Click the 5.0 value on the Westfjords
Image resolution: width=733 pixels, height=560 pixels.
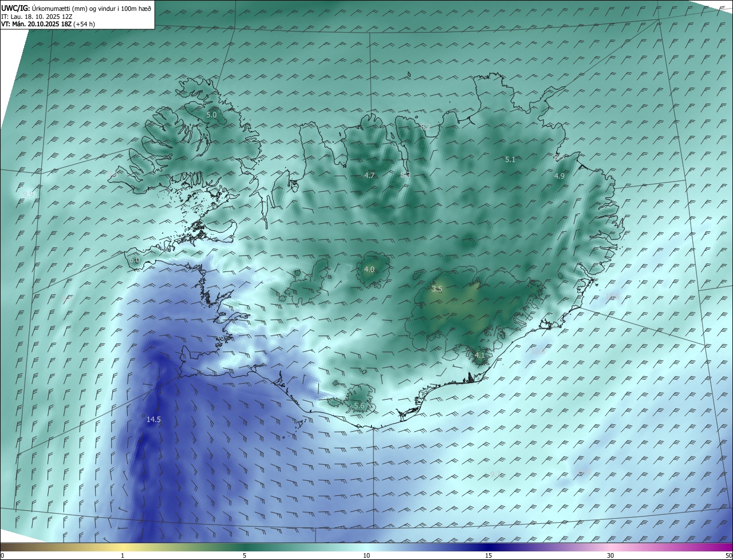211,115
